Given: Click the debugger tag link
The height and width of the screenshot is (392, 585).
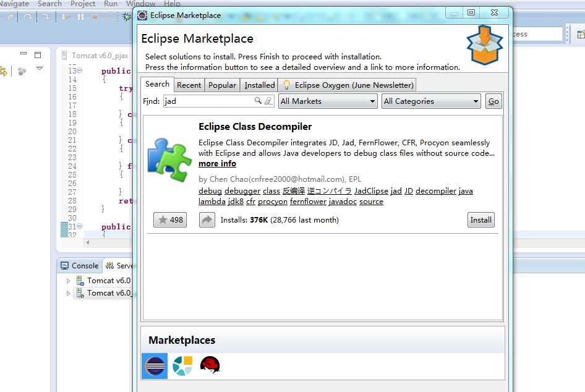Looking at the screenshot, I should (x=242, y=190).
